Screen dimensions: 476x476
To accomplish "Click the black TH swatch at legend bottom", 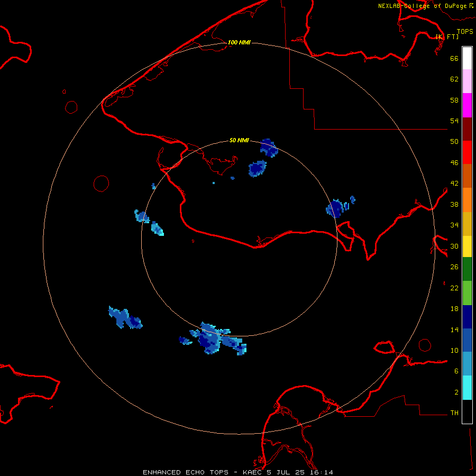I will point(467,411).
